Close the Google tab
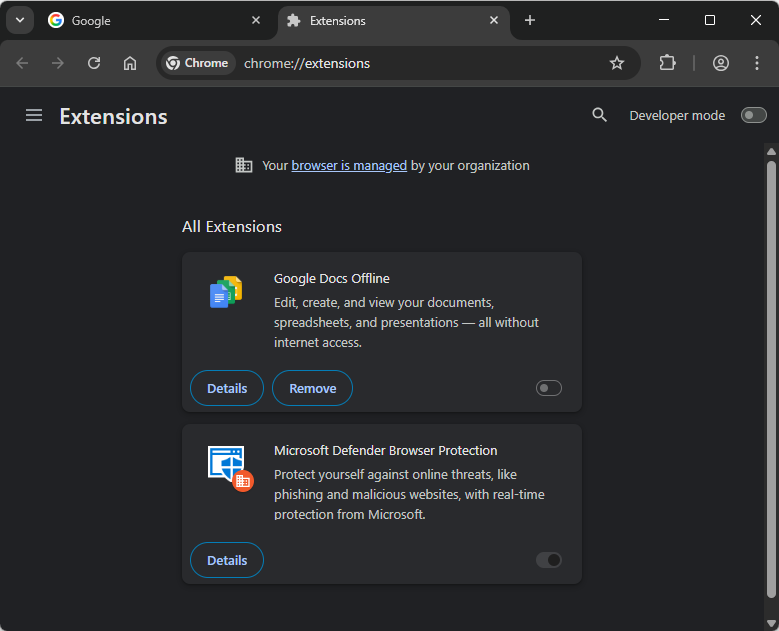This screenshot has height=631, width=779. [x=256, y=20]
